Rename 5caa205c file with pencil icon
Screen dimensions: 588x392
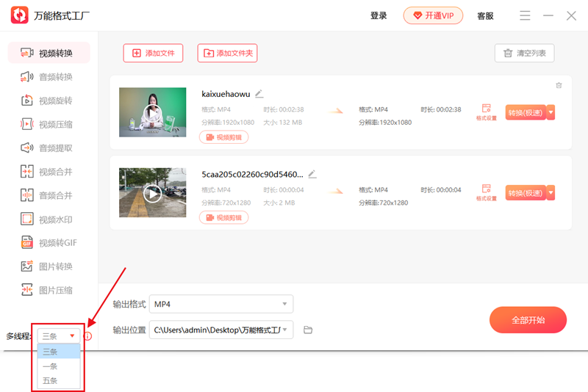312,174
